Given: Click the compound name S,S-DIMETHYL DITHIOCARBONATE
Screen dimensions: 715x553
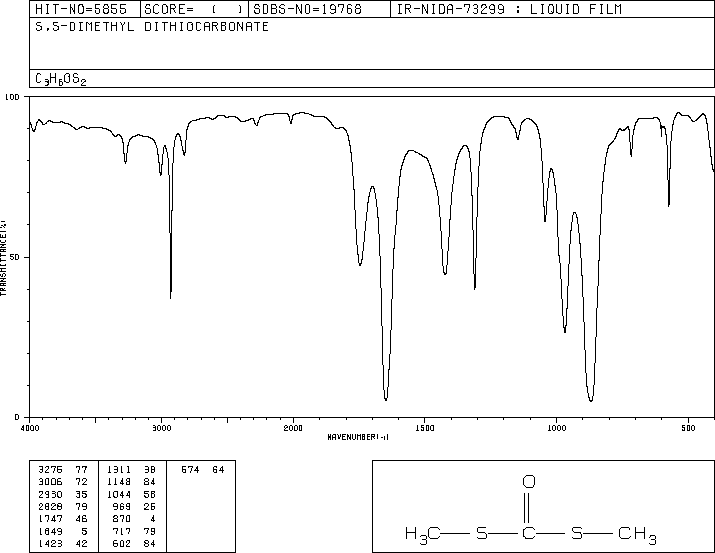Looking at the screenshot, I should point(152,27).
